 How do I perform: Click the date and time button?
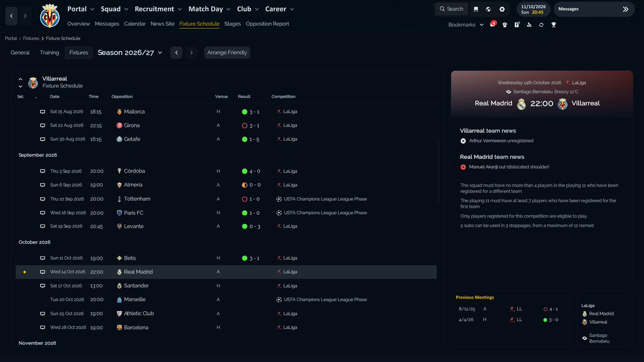pyautogui.click(x=533, y=9)
